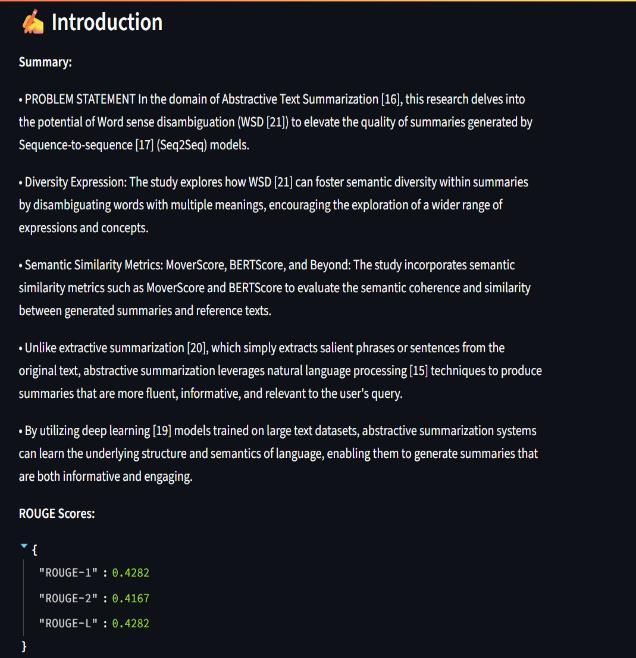Screen dimensions: 636x658
Task: Select the ROUGE-2 value 0.4167
Action: pyautogui.click(x=130, y=598)
